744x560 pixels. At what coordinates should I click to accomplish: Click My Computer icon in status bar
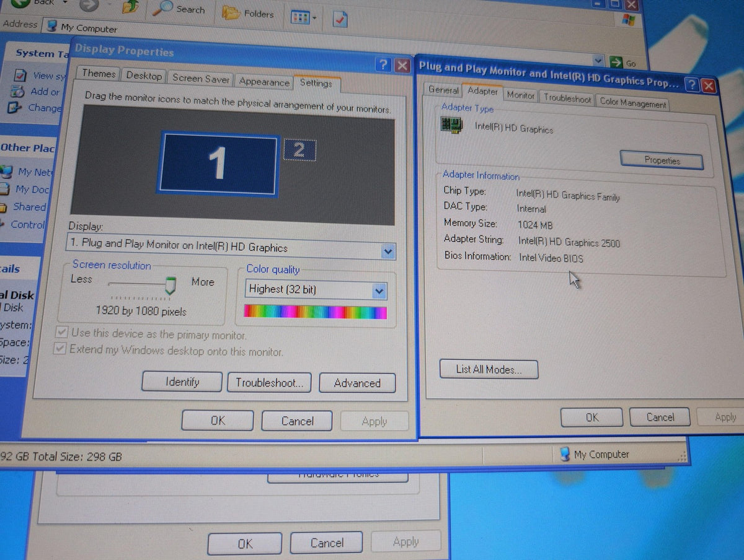tap(565, 454)
